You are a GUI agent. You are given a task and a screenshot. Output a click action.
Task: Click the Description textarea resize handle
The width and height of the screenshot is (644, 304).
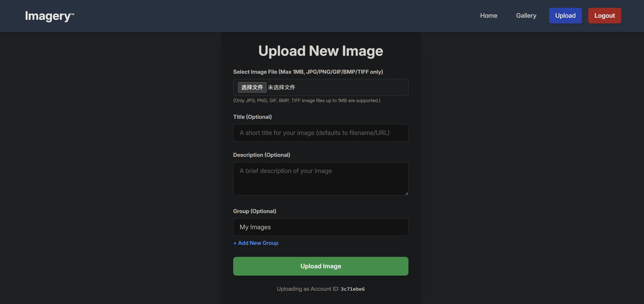406,194
